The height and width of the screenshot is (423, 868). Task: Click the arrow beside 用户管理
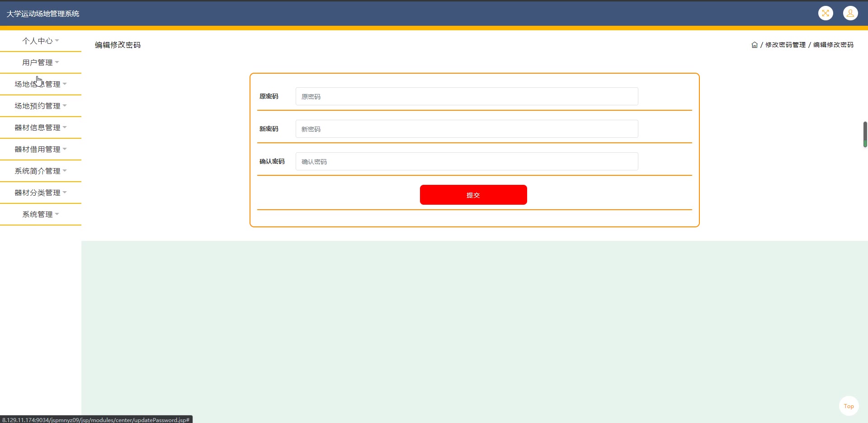(x=57, y=62)
